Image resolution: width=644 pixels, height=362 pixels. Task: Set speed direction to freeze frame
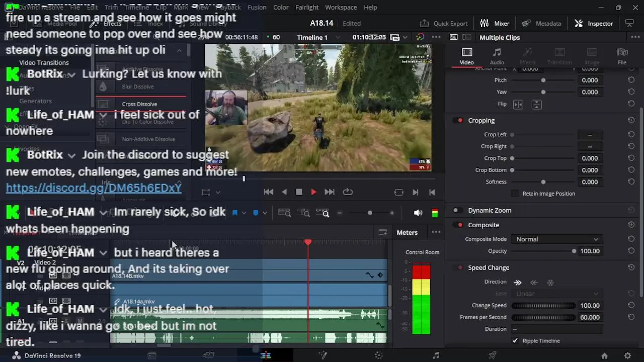[x=550, y=283]
